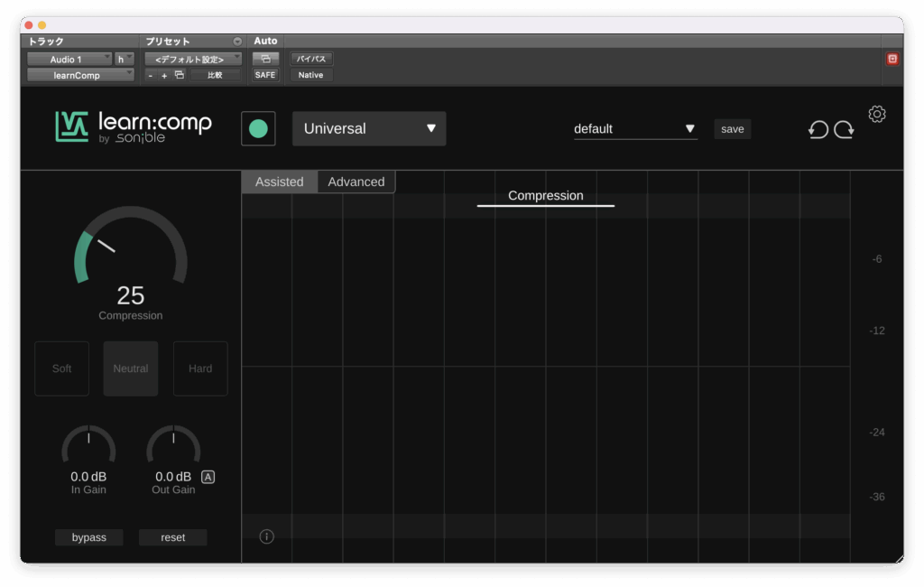Image resolution: width=924 pixels, height=587 pixels.
Task: Click the トラック header label
Action: (46, 42)
